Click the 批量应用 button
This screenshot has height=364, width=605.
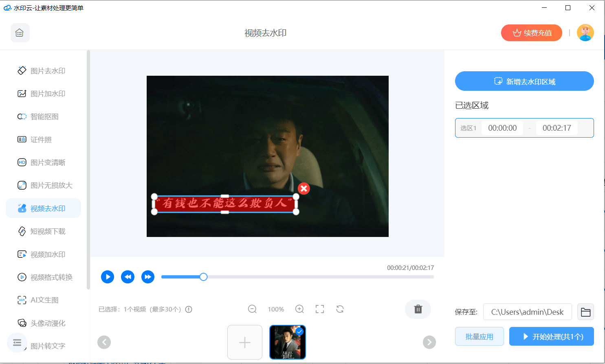[480, 336]
